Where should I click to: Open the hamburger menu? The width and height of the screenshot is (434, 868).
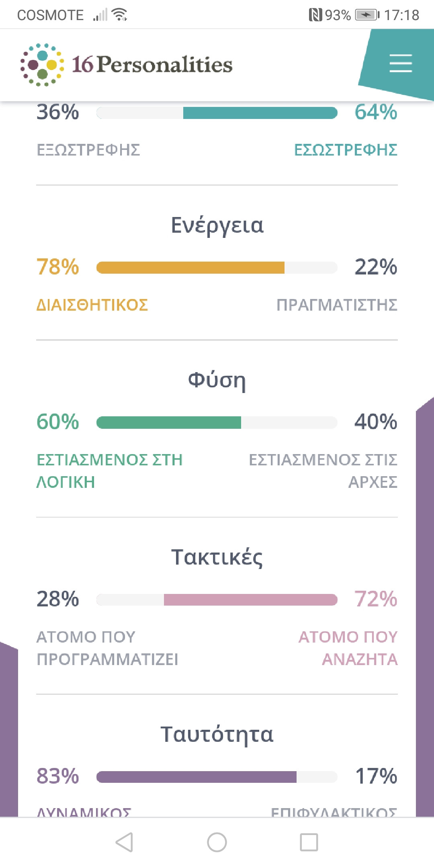(400, 64)
